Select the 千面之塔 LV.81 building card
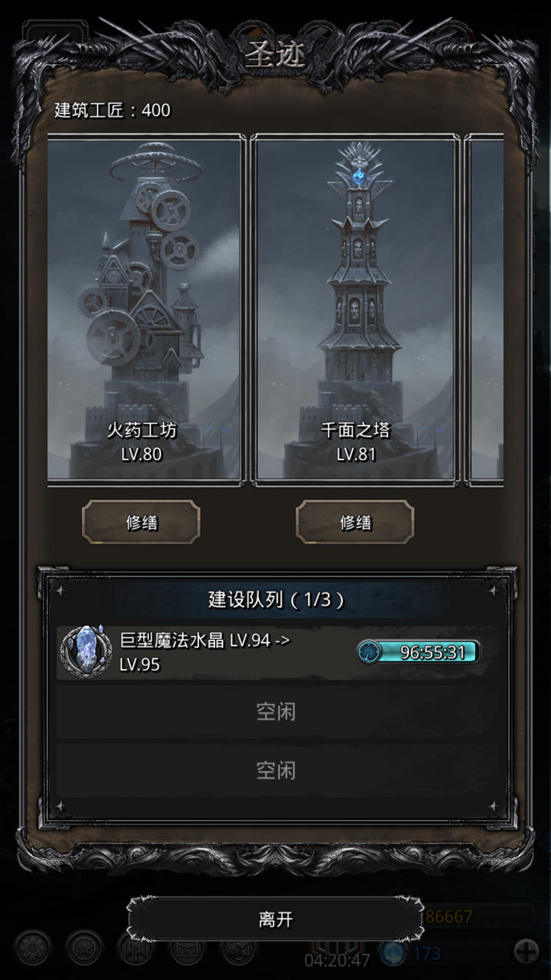The height and width of the screenshot is (980, 551). point(356,309)
